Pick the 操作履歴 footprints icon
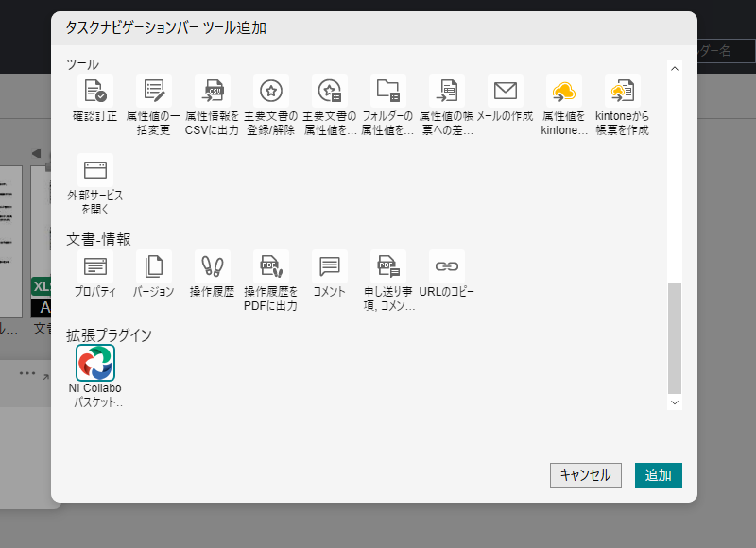The image size is (756, 548). [x=213, y=266]
